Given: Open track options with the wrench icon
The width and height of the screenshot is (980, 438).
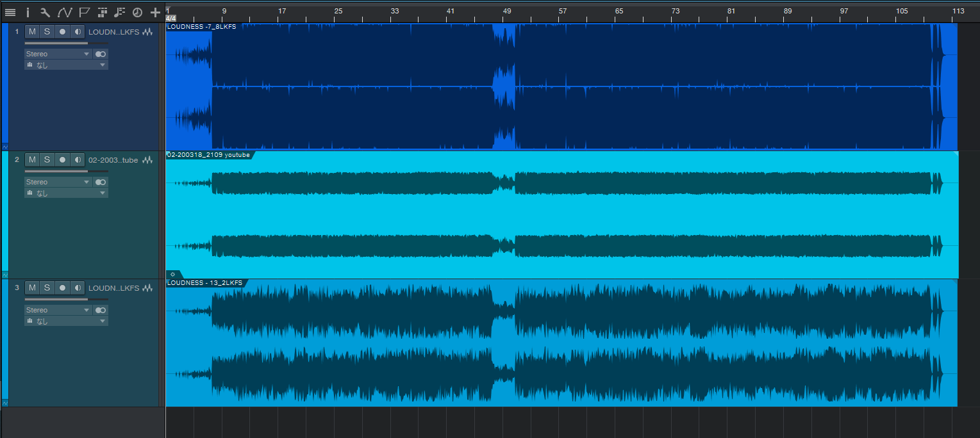Looking at the screenshot, I should [x=45, y=12].
